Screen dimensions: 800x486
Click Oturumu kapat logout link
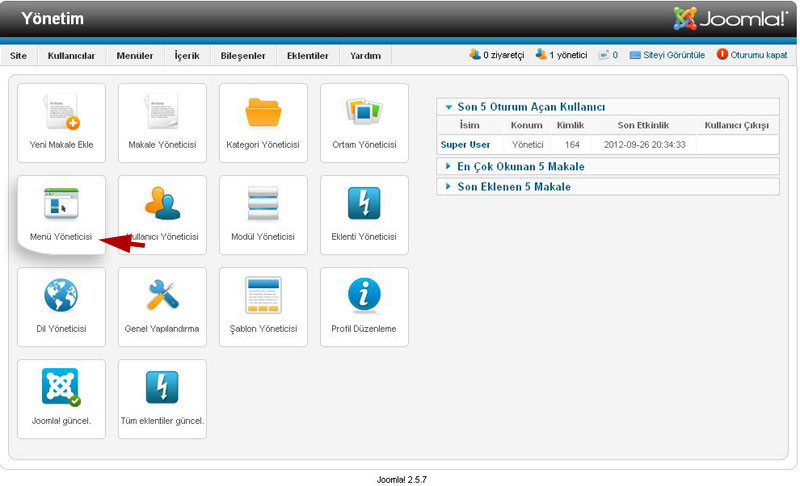[758, 55]
